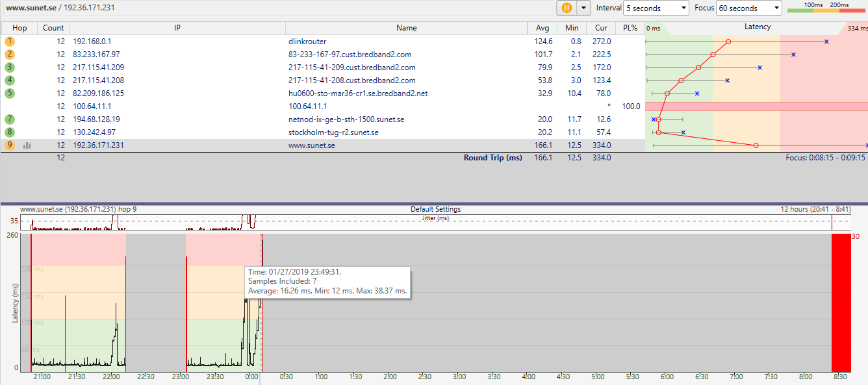Viewport: 868px width, 385px height.
Task: Select the hop 5 circle icon
Action: [x=9, y=93]
